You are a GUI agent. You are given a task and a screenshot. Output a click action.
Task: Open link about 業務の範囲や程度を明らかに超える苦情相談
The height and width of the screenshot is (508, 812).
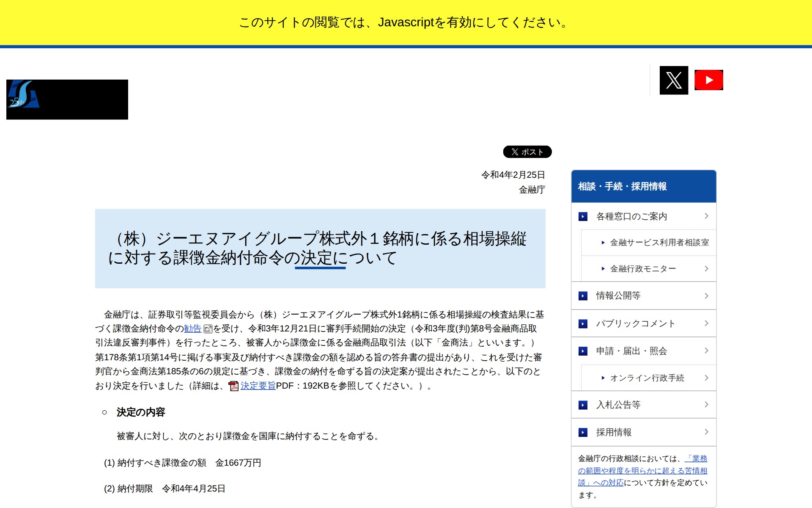642,471
